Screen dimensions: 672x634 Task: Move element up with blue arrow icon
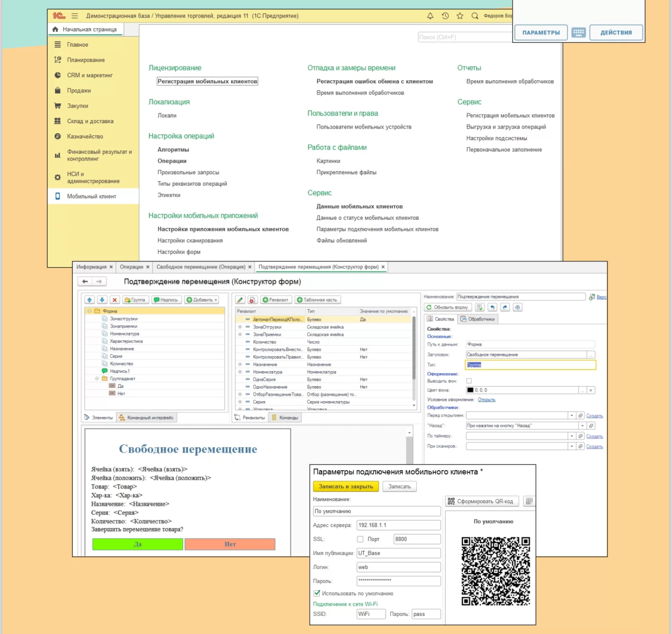(90, 300)
